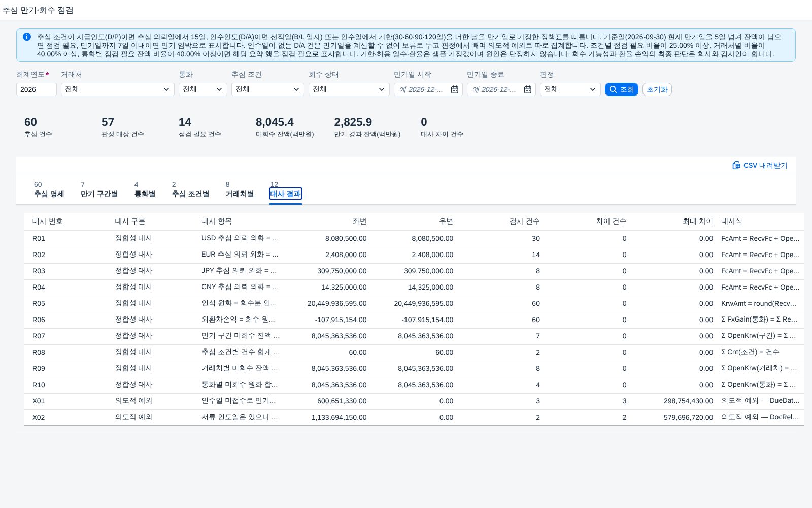Image resolution: width=812 pixels, height=508 pixels.
Task: Click the 대사 번호 column header
Action: tap(48, 221)
